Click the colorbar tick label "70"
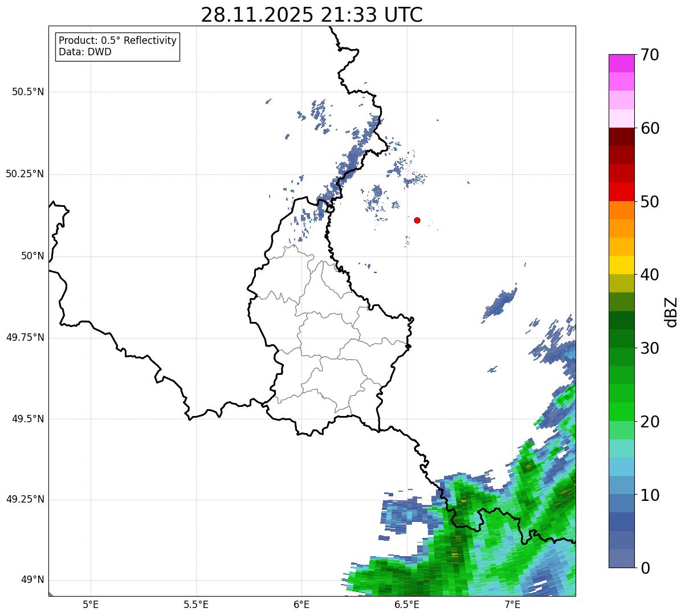685x616 pixels. tap(650, 55)
